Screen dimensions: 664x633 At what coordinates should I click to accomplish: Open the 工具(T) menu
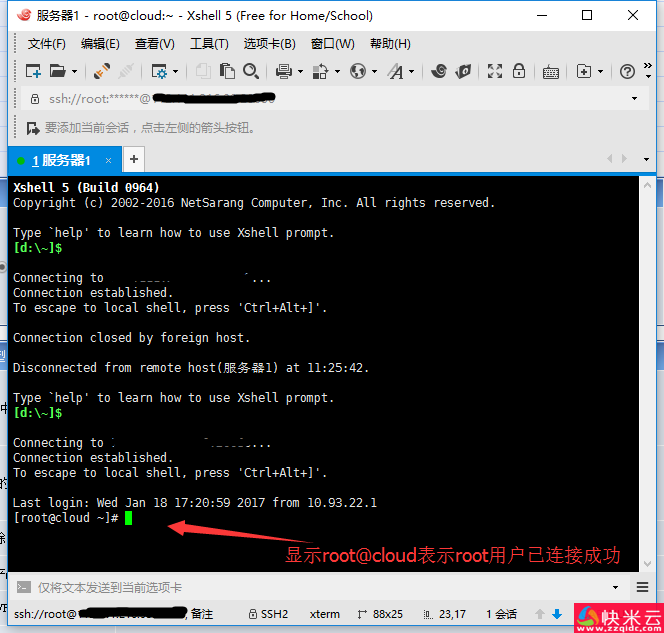[x=209, y=44]
